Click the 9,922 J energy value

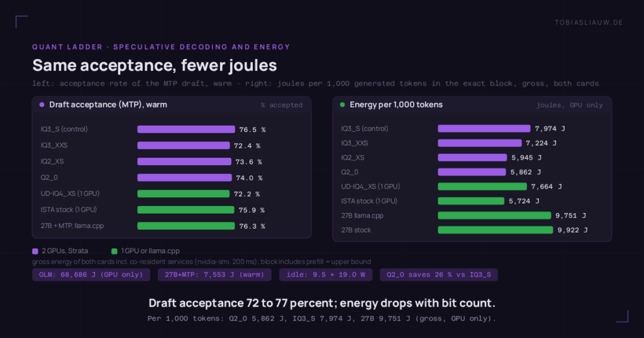[x=572, y=230]
